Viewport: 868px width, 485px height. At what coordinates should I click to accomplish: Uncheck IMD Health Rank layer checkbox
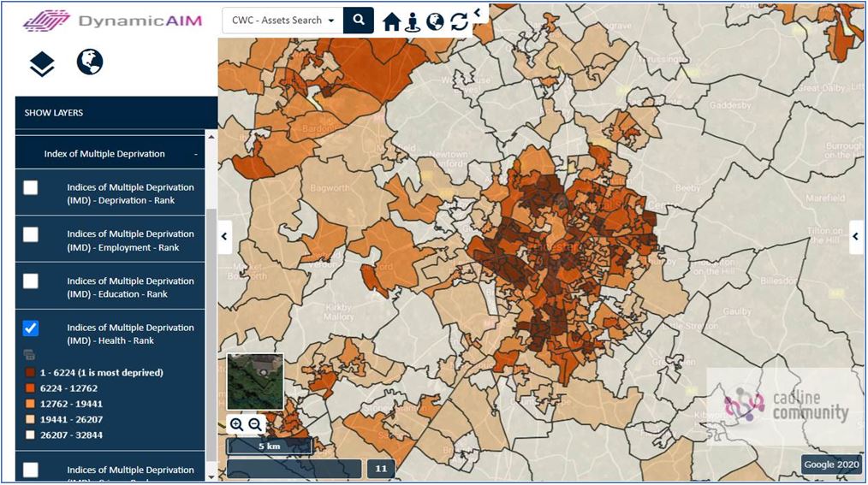(31, 328)
